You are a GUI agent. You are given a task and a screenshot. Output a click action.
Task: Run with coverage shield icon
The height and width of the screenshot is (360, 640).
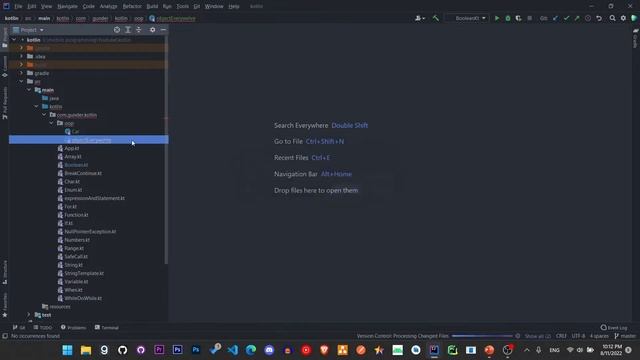click(x=518, y=18)
